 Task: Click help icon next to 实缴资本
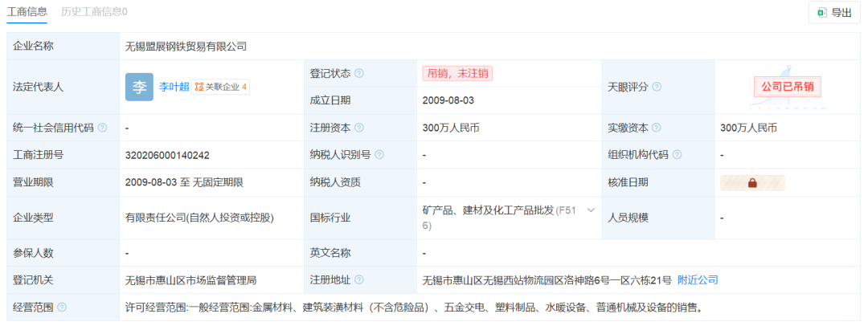tap(656, 128)
